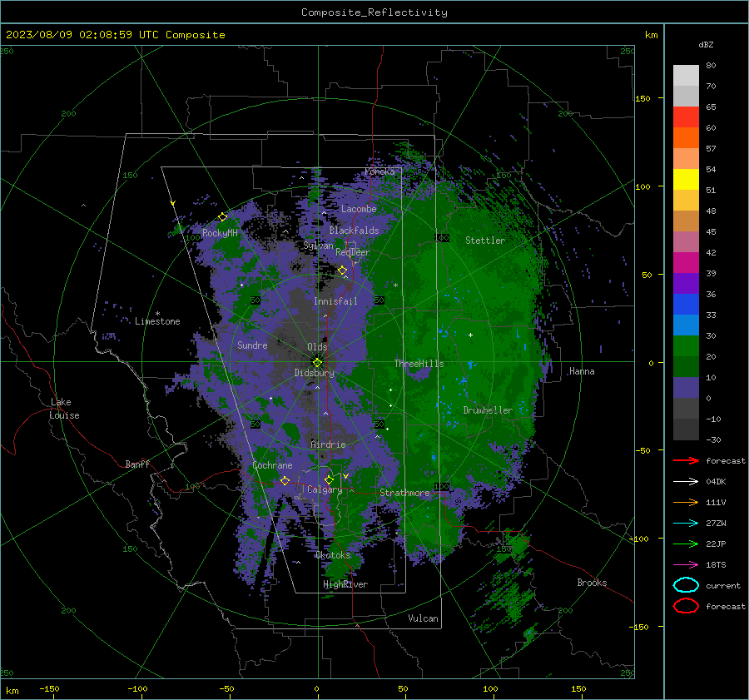Viewport: 749px width, 700px height.
Task: Click the magenta 18TS arrow in legend
Action: [x=686, y=565]
